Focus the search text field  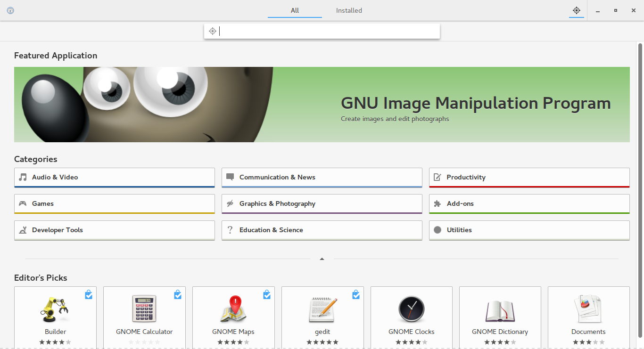322,31
